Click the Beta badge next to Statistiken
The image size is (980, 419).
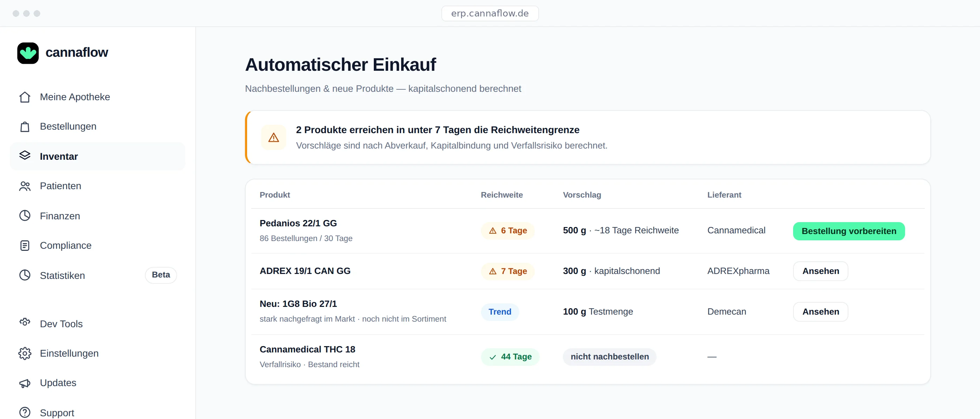[161, 275]
